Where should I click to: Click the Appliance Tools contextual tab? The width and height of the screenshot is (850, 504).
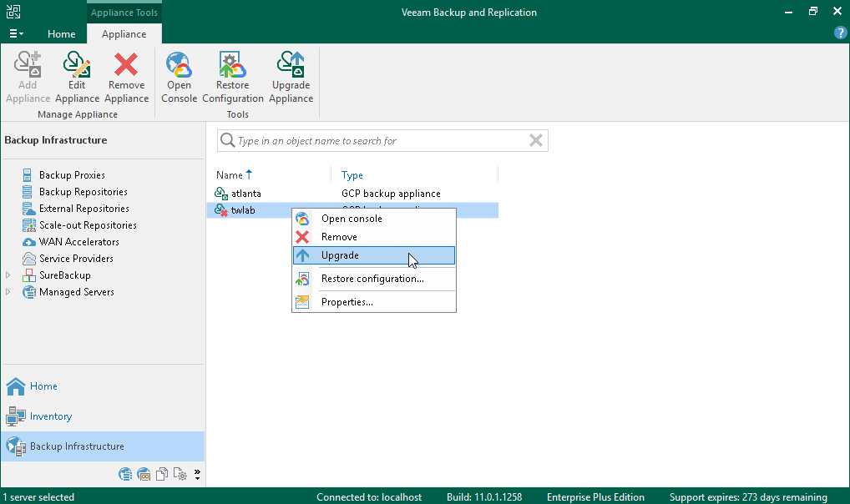(124, 13)
